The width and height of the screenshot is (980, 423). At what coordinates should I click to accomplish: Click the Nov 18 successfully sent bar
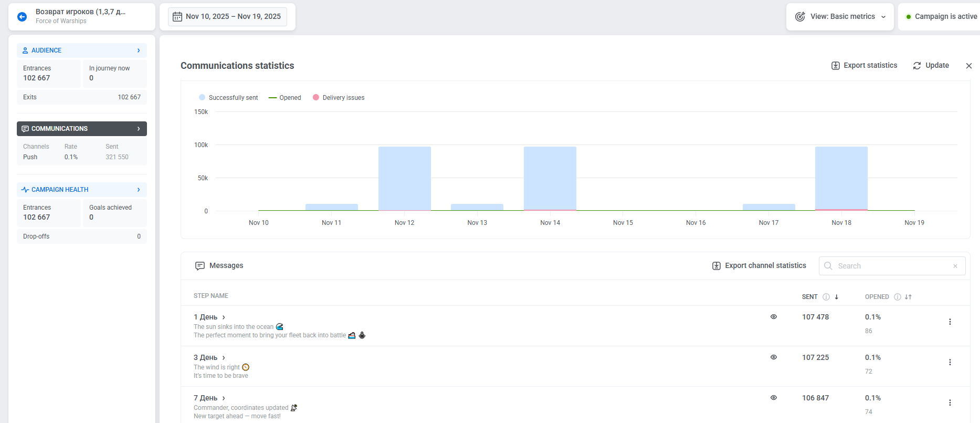click(x=841, y=179)
